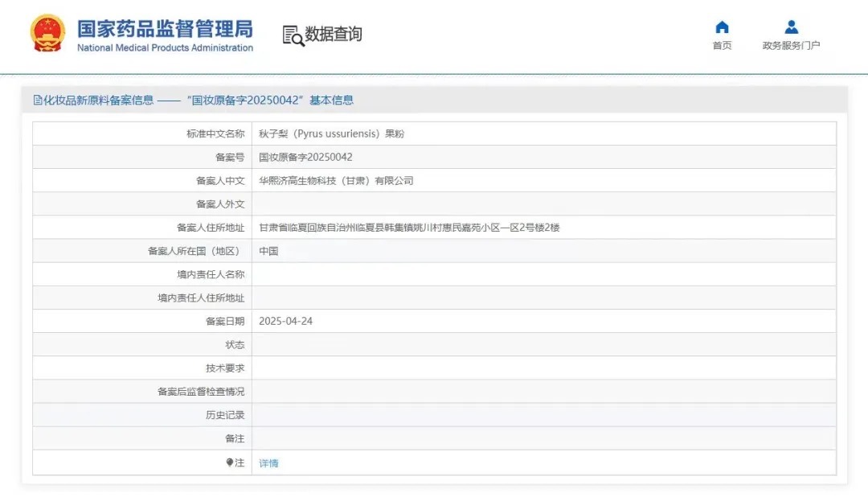Click the 技术要求 label

coord(225,368)
